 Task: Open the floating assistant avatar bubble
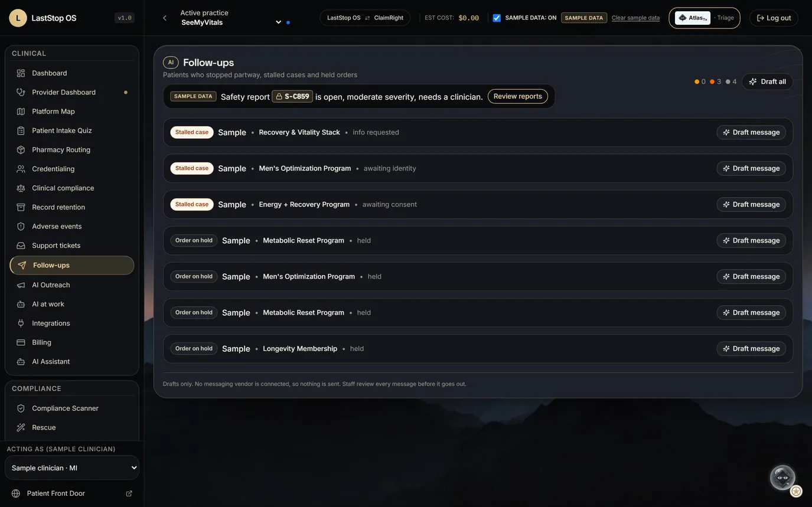tap(782, 477)
